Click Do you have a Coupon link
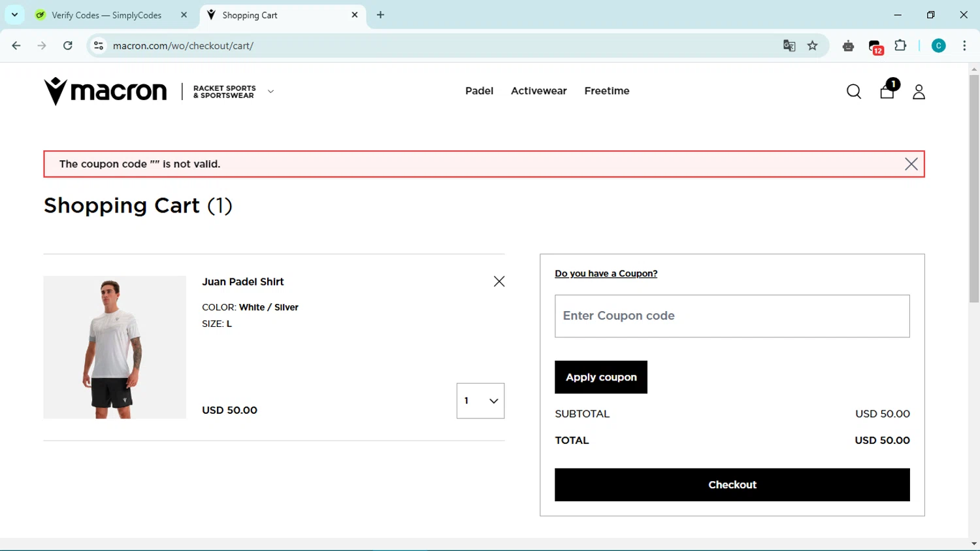 click(x=606, y=273)
